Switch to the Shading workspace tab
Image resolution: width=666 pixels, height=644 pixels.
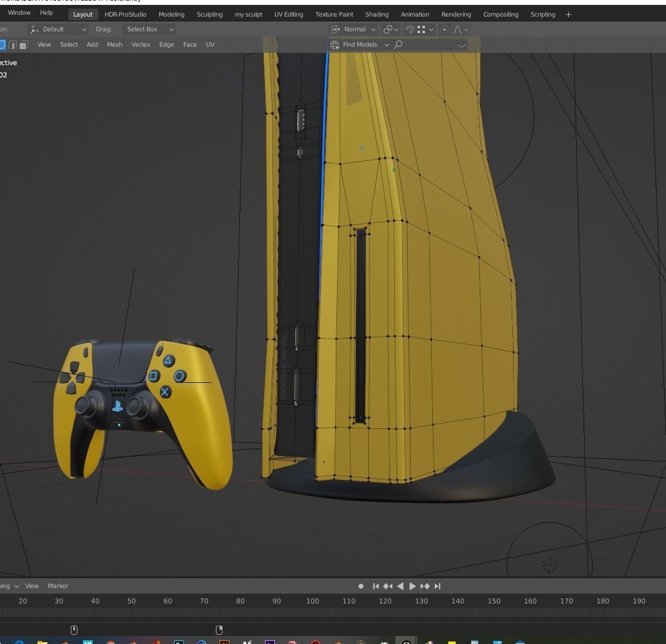(x=377, y=14)
